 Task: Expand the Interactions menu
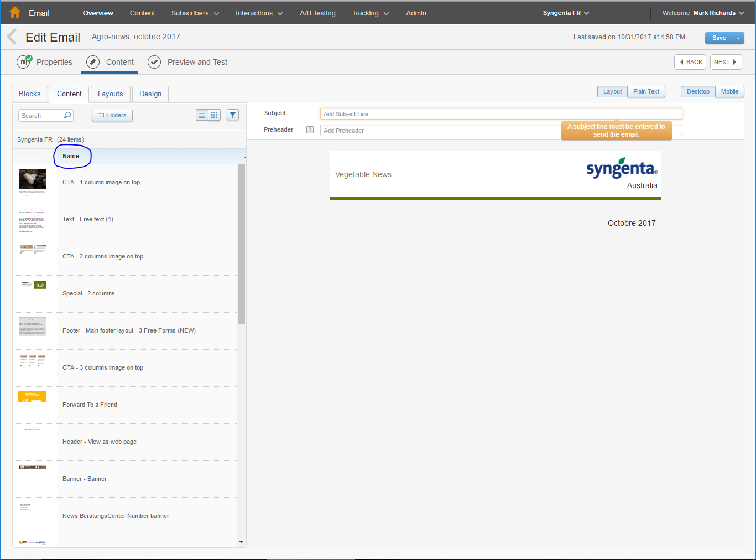coord(259,13)
